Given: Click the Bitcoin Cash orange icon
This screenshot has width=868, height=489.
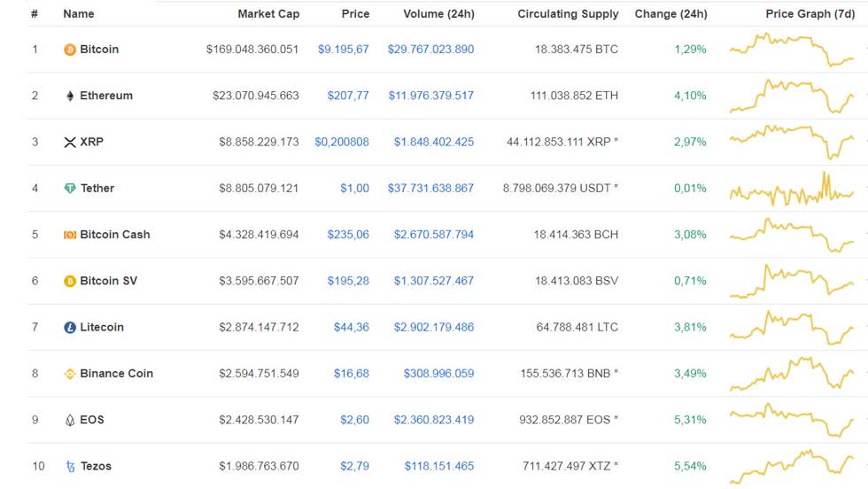Looking at the screenshot, I should point(70,236).
